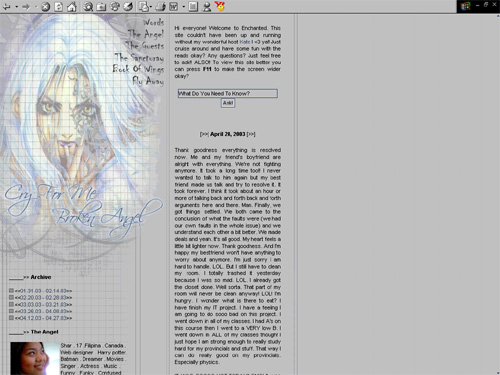Open the 01.31.03 - 02.14.03 archive
Image resolution: width=500 pixels, height=375 pixels.
coord(43,291)
